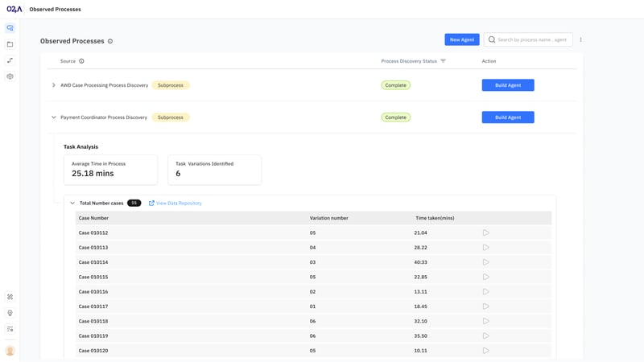
Task: Click the 13.11 time value
Action: [420, 292]
